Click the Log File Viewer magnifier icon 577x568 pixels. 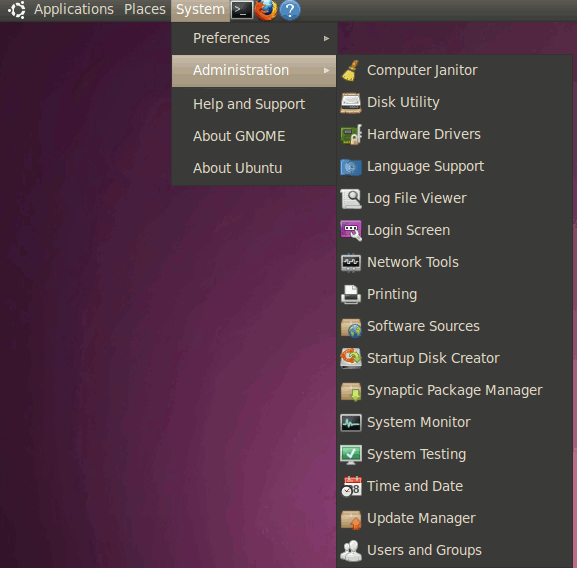point(351,199)
